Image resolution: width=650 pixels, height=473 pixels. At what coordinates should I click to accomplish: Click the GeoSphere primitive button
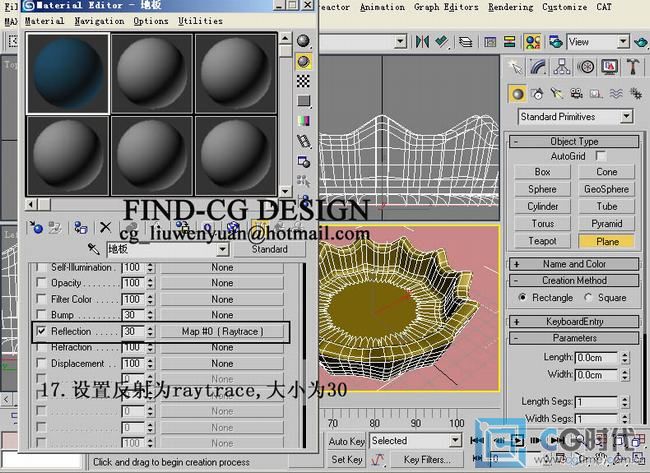(x=606, y=189)
